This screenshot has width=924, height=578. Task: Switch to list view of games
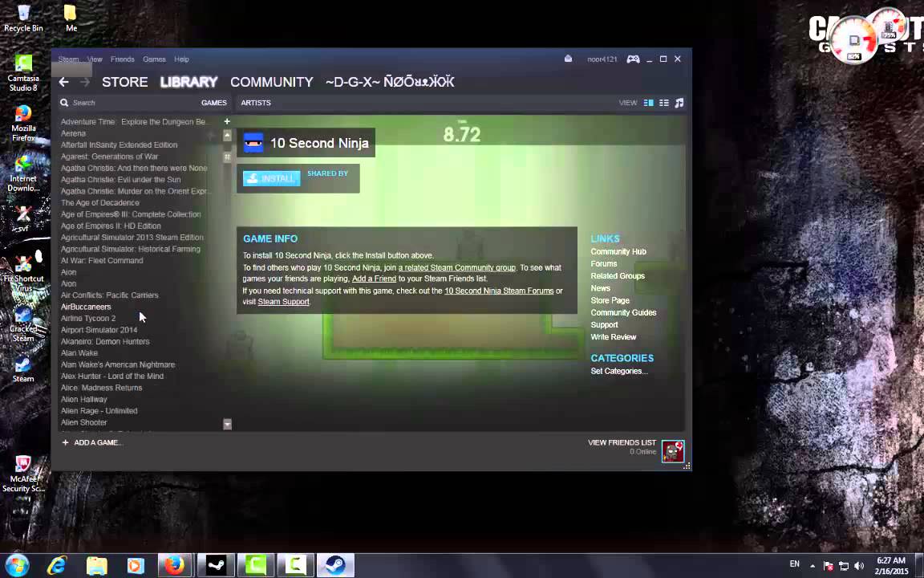[664, 102]
